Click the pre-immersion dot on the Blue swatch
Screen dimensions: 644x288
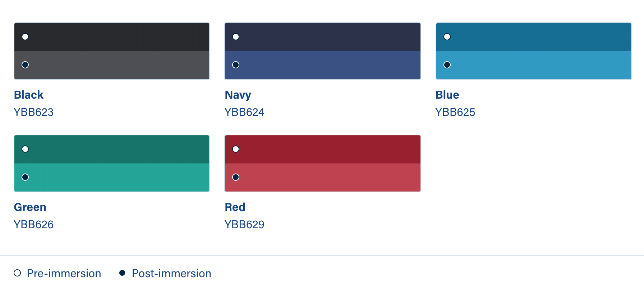point(447,37)
